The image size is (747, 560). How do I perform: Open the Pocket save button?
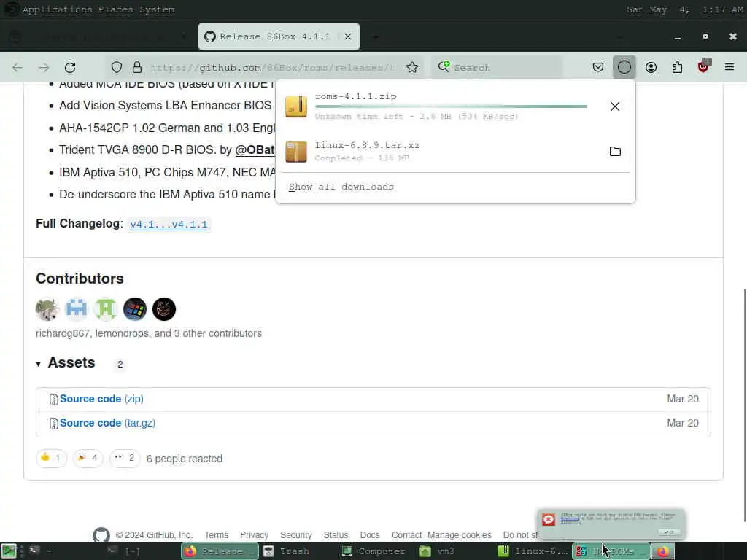598,67
